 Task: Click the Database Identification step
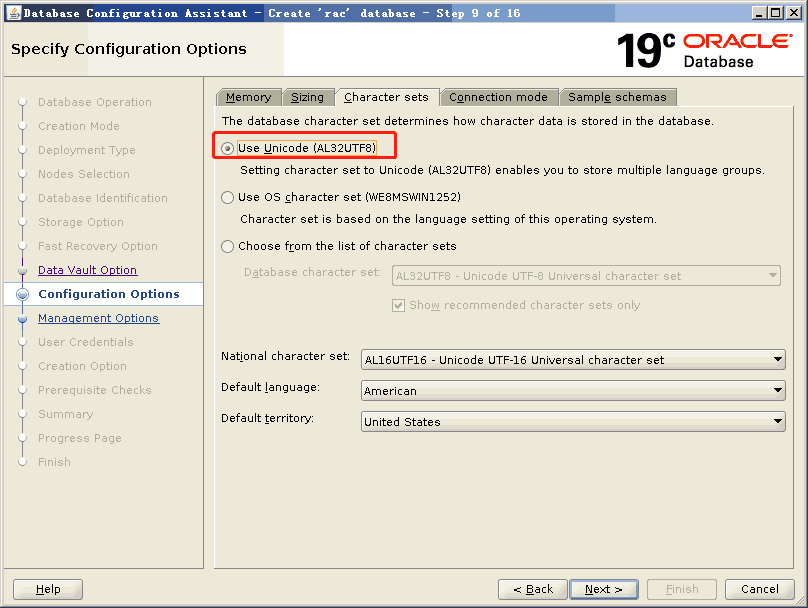click(103, 198)
